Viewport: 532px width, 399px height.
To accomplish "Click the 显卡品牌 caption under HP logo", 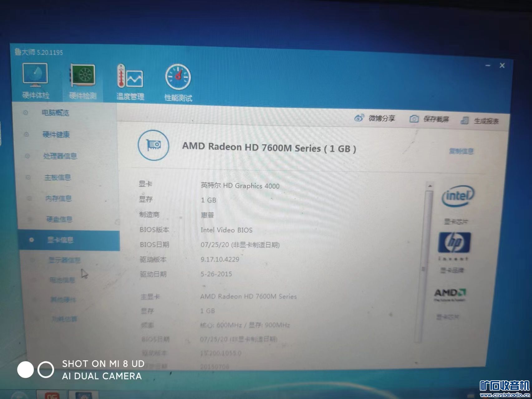I will [x=452, y=270].
